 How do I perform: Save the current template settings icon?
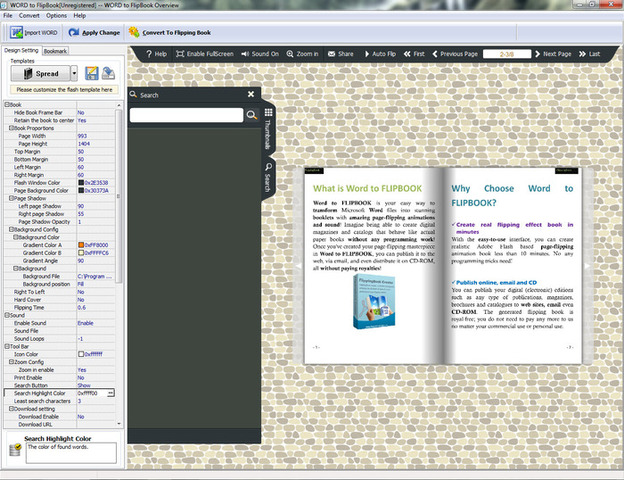tap(92, 73)
